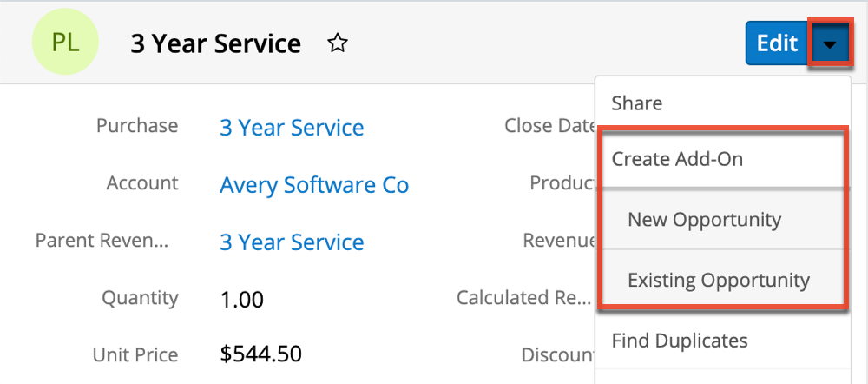The width and height of the screenshot is (868, 384).
Task: Select Existing Opportunity submenu entry
Action: [x=718, y=281]
